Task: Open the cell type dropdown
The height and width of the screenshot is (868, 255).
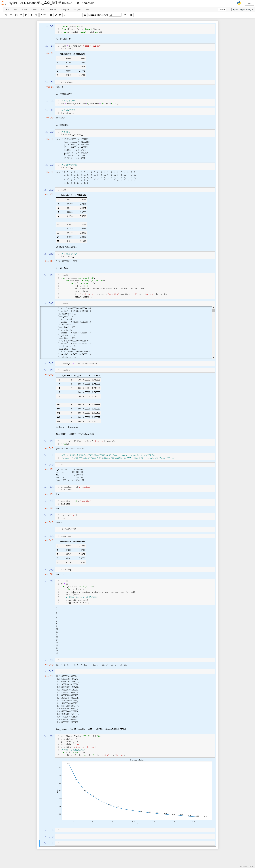Action: point(72,15)
